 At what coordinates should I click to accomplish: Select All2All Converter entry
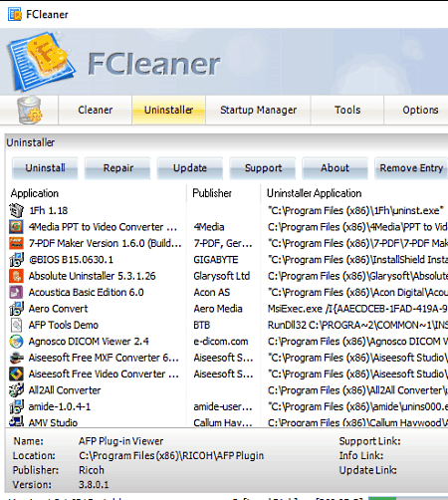[65, 390]
